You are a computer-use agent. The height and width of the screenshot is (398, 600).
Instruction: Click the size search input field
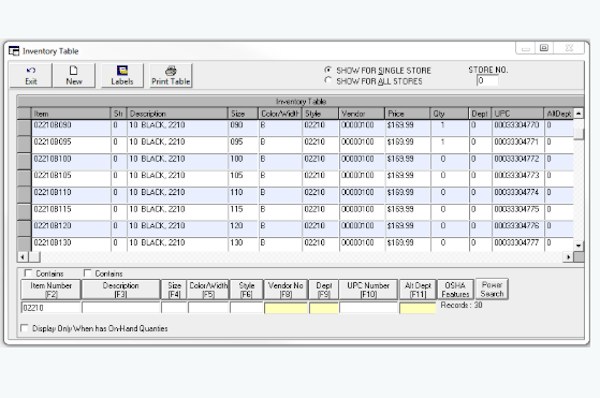(x=174, y=308)
